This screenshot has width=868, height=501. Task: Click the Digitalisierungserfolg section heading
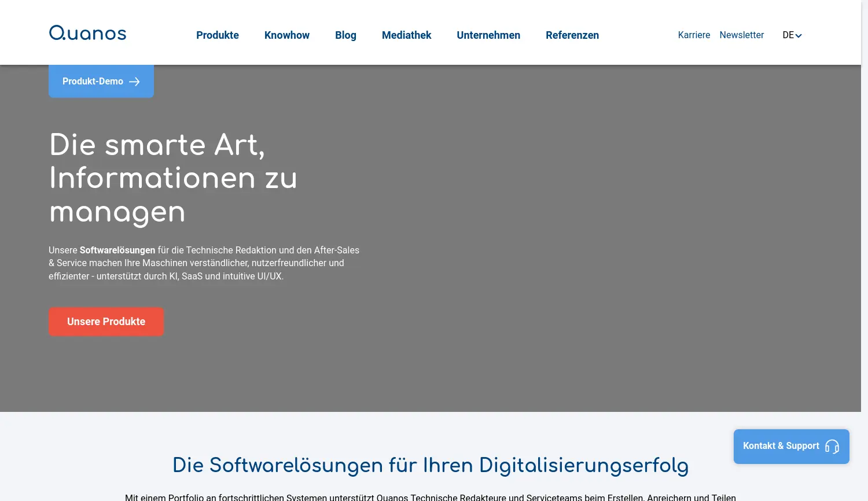tap(431, 466)
